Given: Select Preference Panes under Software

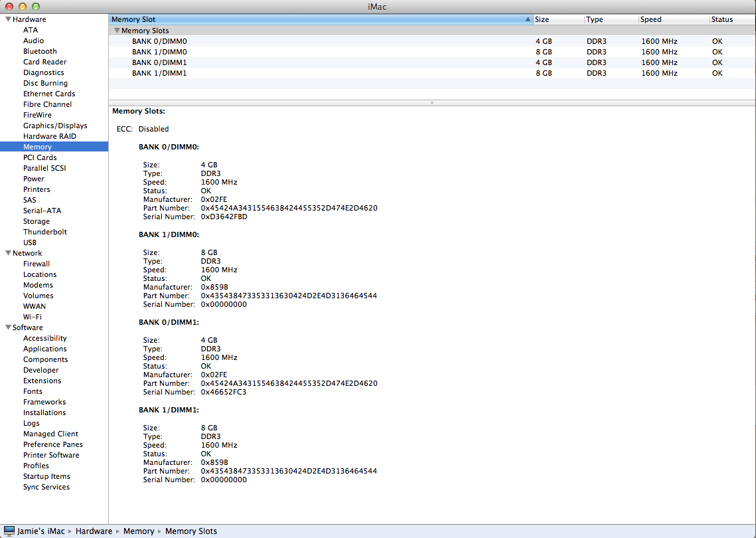Looking at the screenshot, I should pyautogui.click(x=53, y=444).
